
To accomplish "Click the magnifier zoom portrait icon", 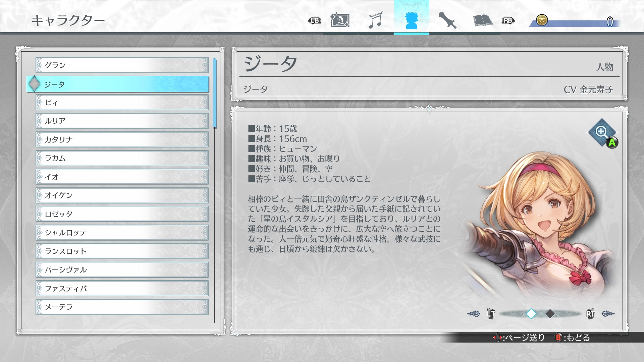I will tap(602, 132).
